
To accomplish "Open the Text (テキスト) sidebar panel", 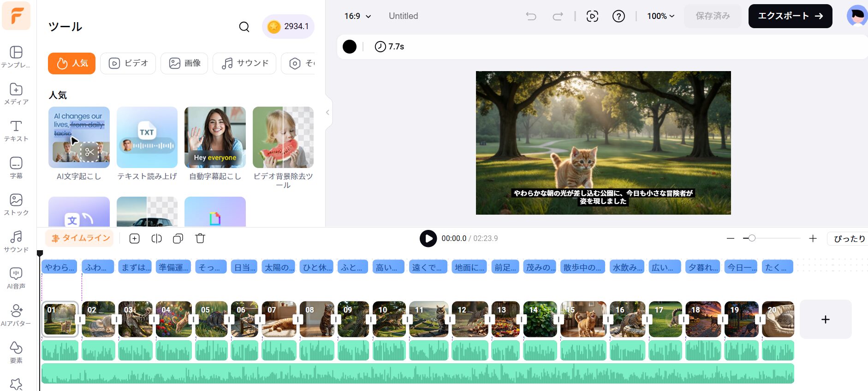I will [x=16, y=131].
